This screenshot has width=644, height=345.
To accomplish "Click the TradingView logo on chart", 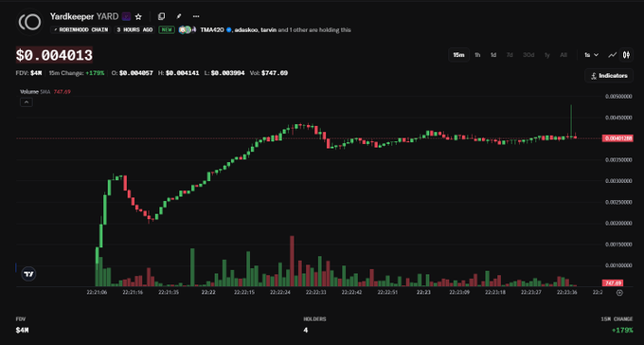I will coord(28,274).
